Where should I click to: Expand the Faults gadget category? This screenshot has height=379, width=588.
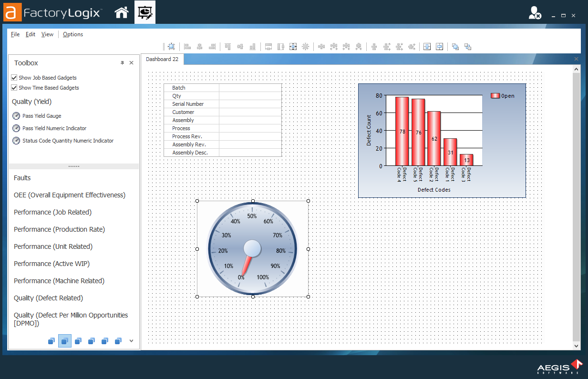(x=22, y=178)
